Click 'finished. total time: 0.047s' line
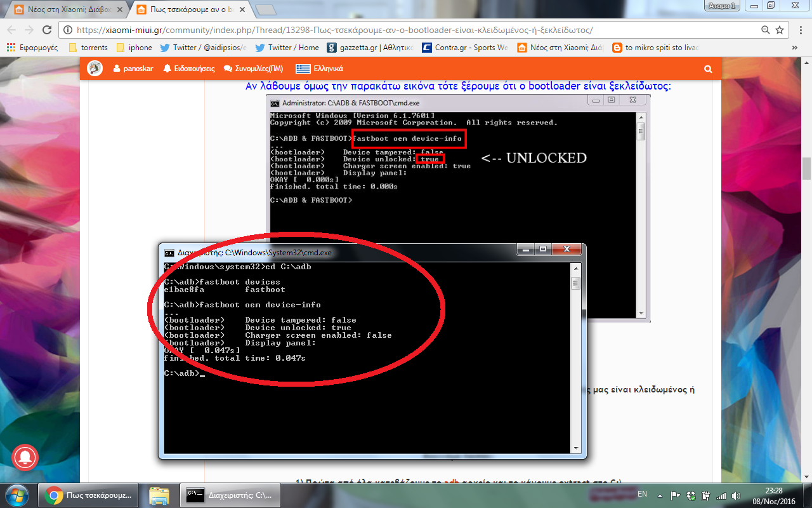812x508 pixels. [235, 358]
